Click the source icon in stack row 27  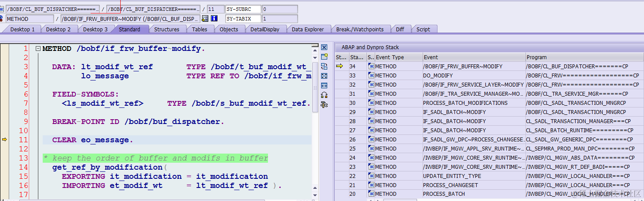pos(371,130)
